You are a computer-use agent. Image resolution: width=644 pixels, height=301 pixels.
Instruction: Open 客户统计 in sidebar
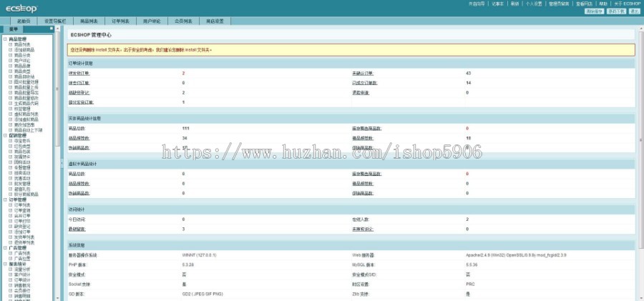tap(22, 275)
